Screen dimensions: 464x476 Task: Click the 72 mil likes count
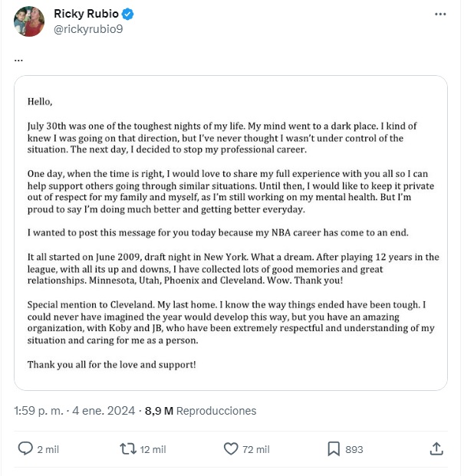pyautogui.click(x=255, y=449)
